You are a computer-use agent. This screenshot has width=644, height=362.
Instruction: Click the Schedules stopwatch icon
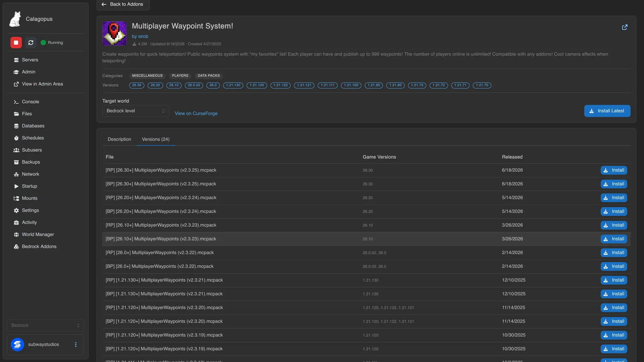coord(16,138)
